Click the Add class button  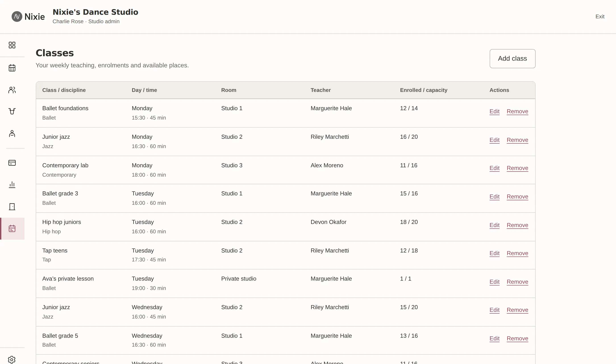pos(512,59)
